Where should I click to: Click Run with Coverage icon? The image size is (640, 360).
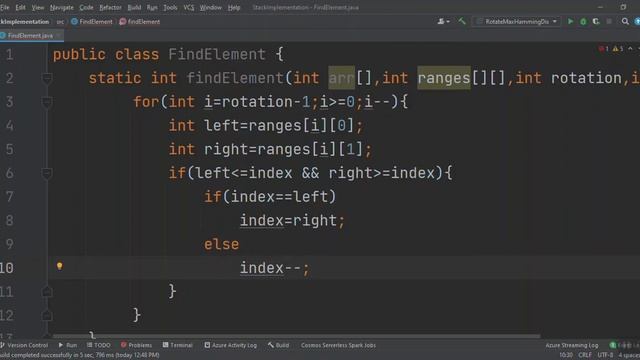point(596,21)
